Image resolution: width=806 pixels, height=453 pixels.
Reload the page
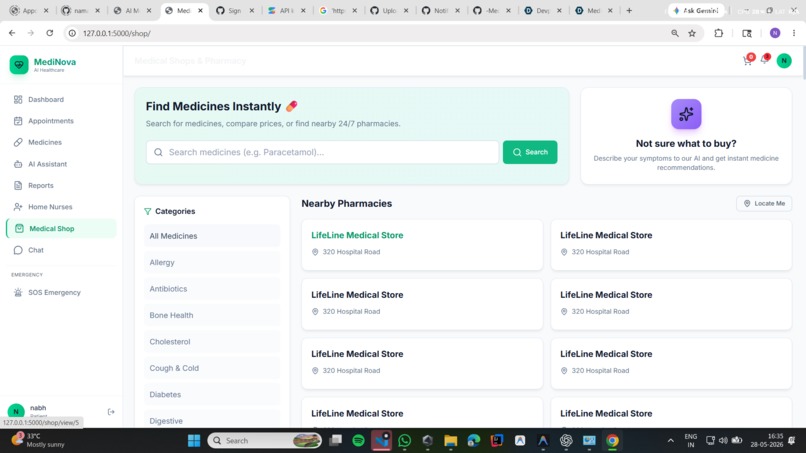pos(49,33)
